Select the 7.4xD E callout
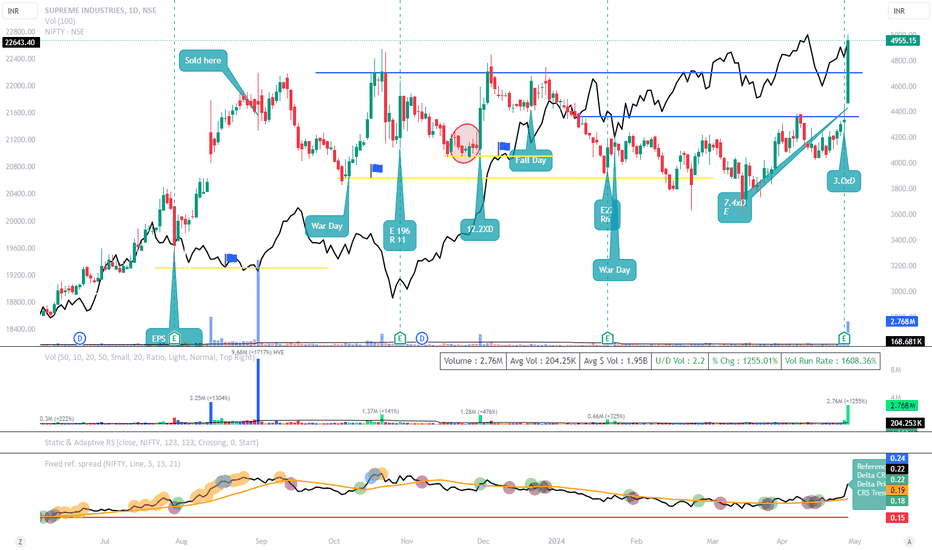 coord(735,207)
